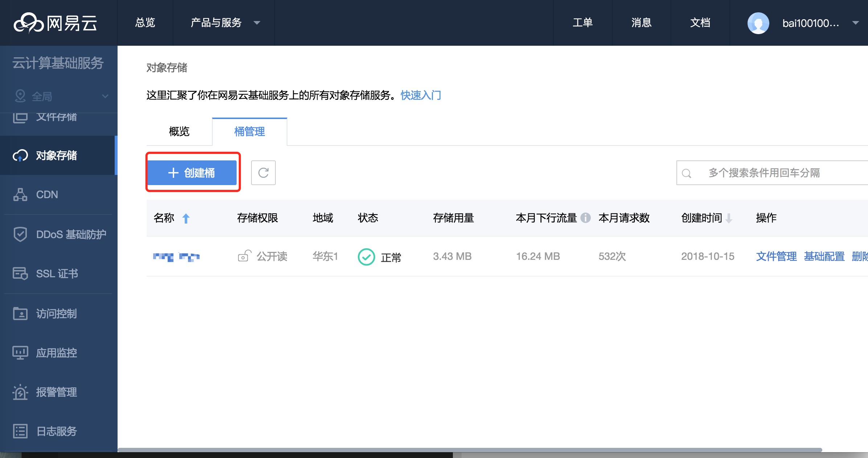Select the 桶管理 tab
Viewport: 868px width, 458px height.
pos(250,131)
